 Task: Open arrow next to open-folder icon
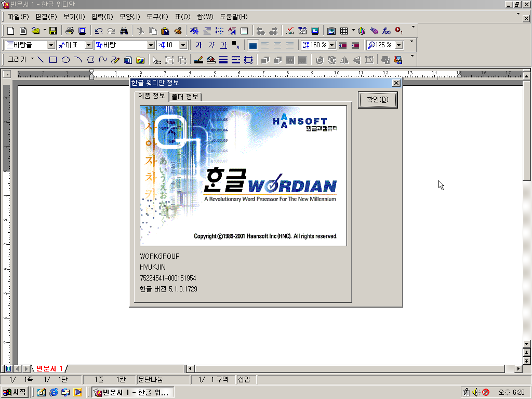[45, 30]
